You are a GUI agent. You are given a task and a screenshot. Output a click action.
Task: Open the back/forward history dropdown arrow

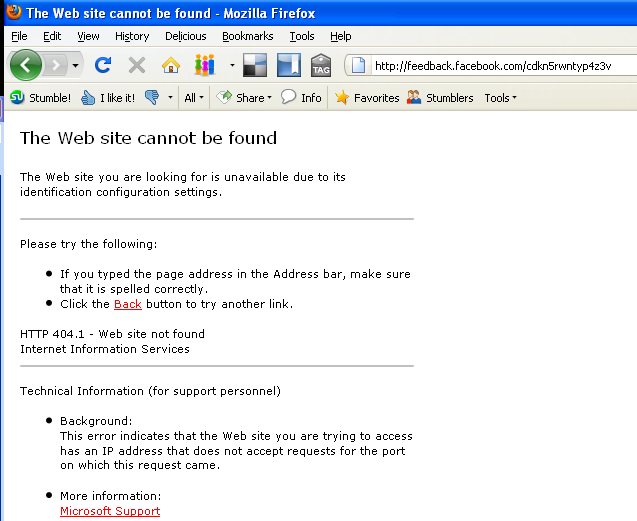pos(76,65)
